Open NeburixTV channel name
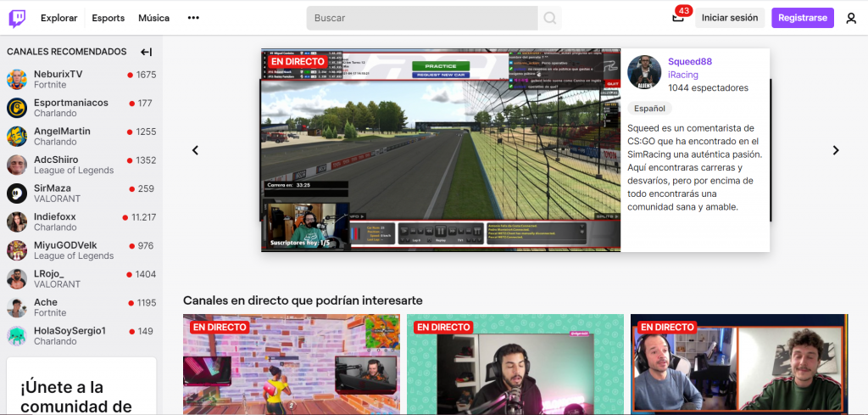Screen dimensions: 868x415 point(58,74)
